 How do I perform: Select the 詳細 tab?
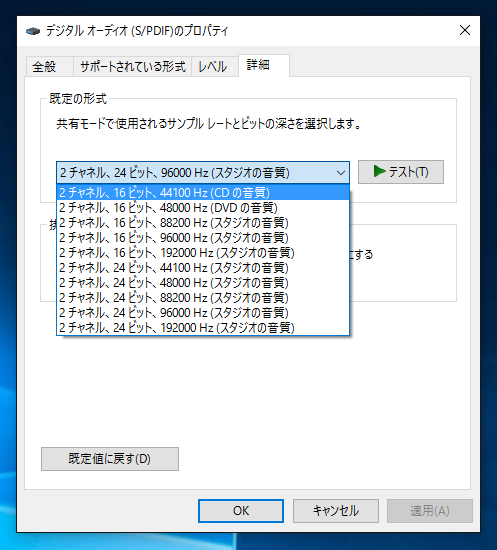click(264, 65)
